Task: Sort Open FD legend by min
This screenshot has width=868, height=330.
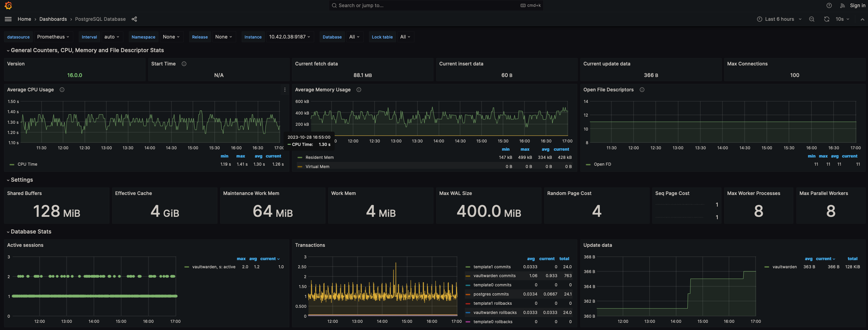Action: pos(812,156)
